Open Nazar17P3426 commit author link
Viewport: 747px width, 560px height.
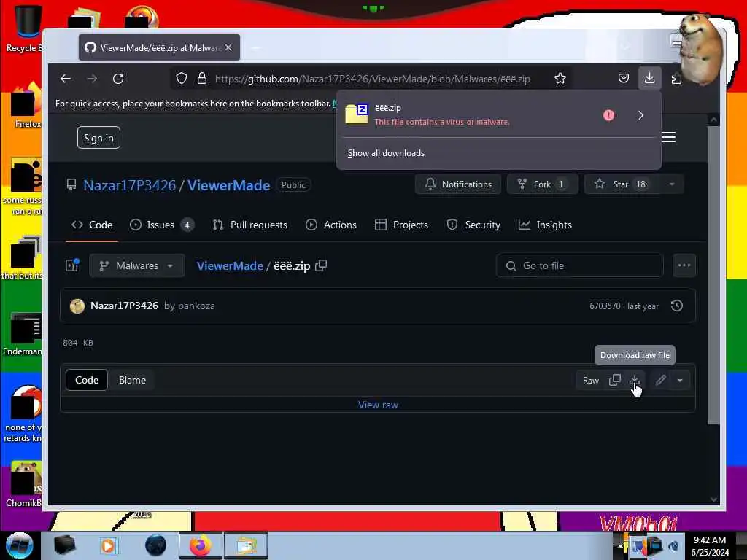coord(124,306)
